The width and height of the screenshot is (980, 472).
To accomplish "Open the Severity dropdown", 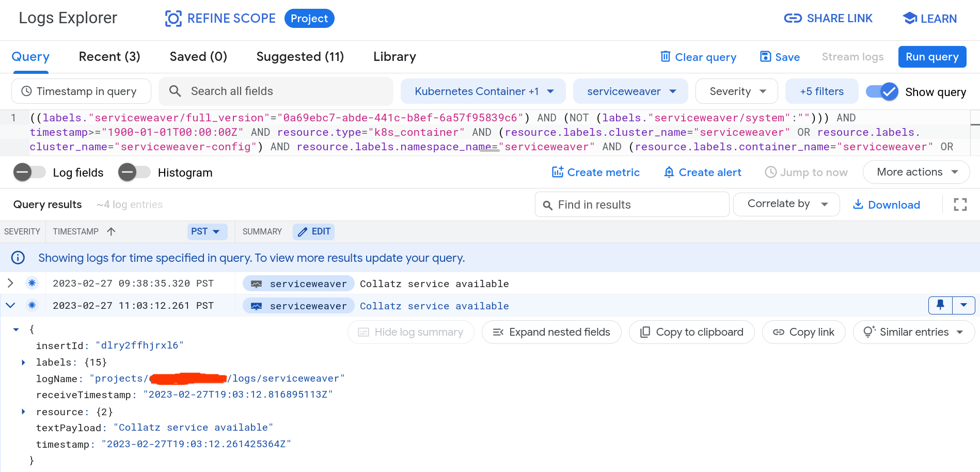I will point(737,91).
